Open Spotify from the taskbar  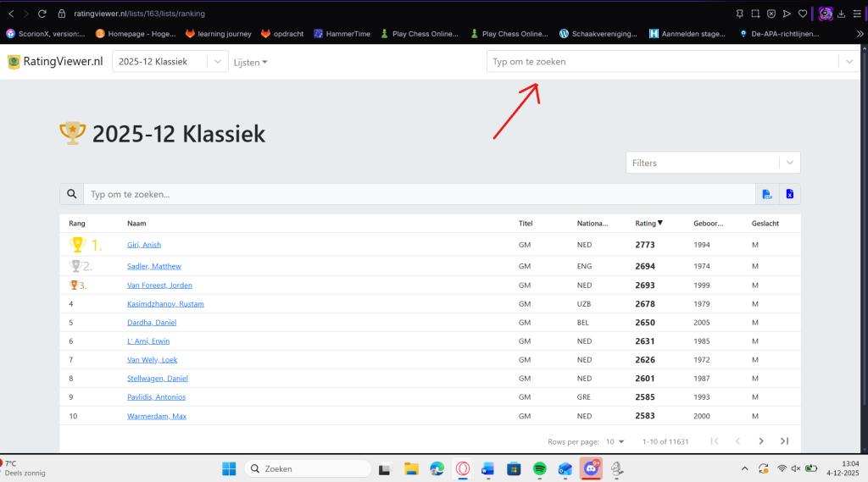(x=539, y=468)
